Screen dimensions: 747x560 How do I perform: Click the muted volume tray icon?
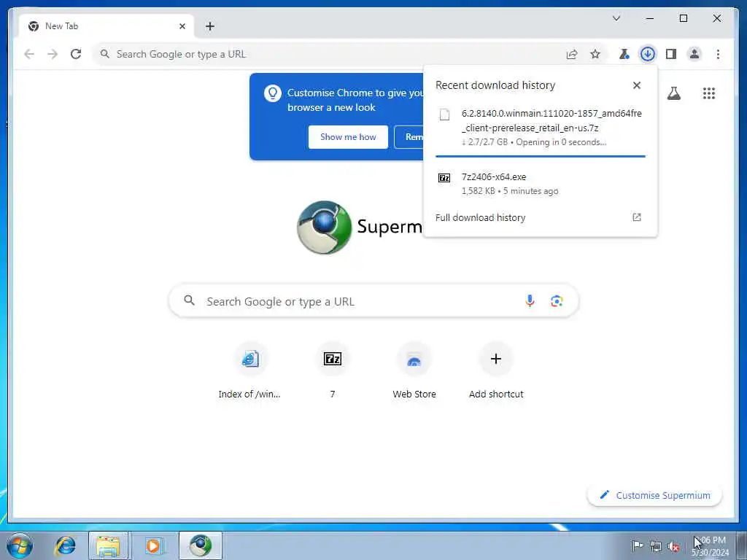673,546
